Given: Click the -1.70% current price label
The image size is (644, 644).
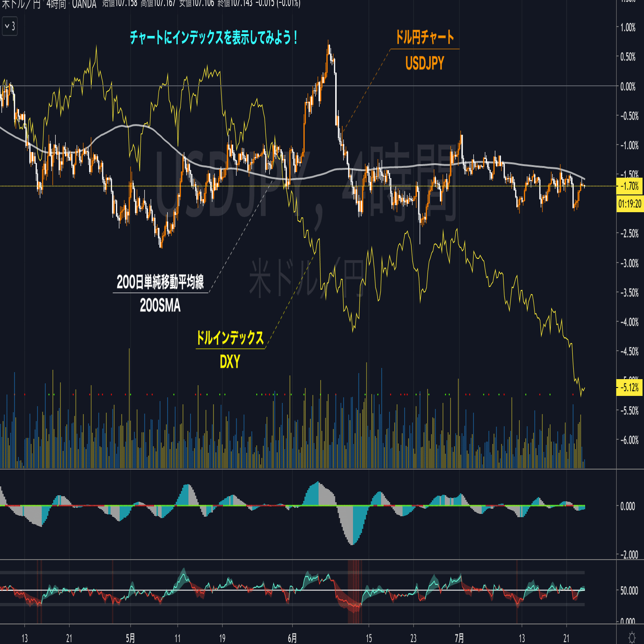Looking at the screenshot, I should (630, 187).
